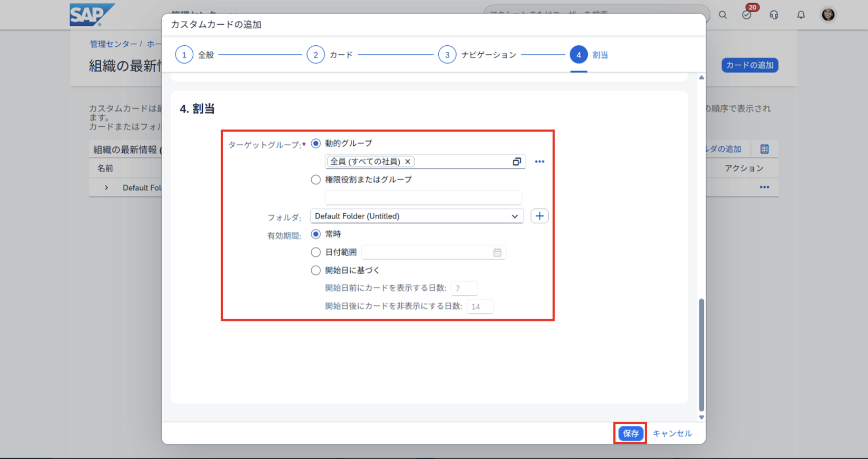
Task: Select the 権限役割またはグループ radio button
Action: pos(315,179)
